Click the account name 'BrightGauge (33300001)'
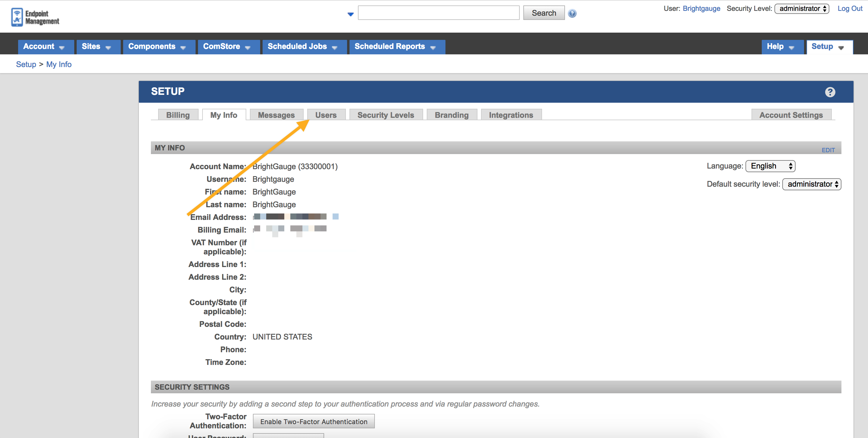The width and height of the screenshot is (868, 438). pyautogui.click(x=295, y=166)
